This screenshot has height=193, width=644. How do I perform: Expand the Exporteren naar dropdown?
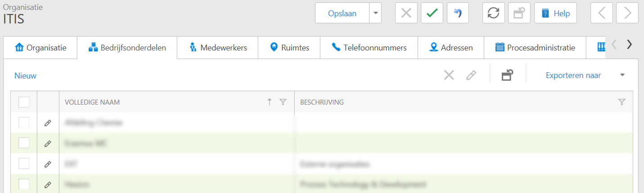pyautogui.click(x=622, y=75)
